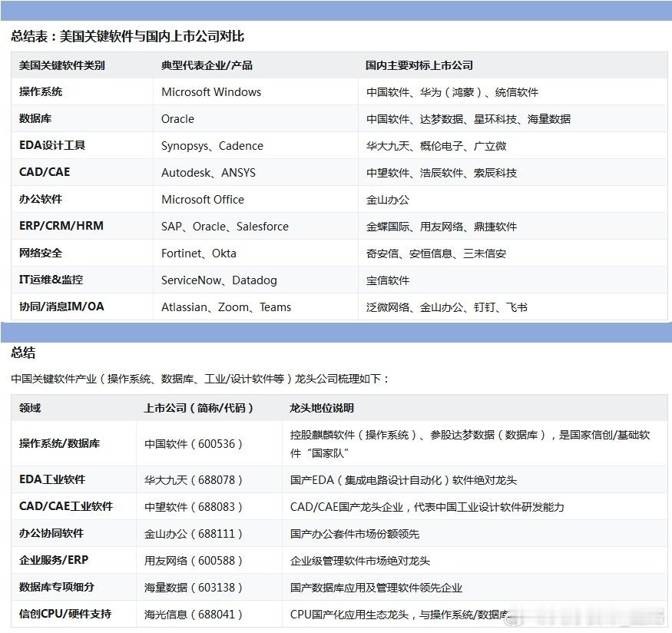Click the '海光信息（688041）' cell
Screen dimensions: 672x633
[x=194, y=615]
